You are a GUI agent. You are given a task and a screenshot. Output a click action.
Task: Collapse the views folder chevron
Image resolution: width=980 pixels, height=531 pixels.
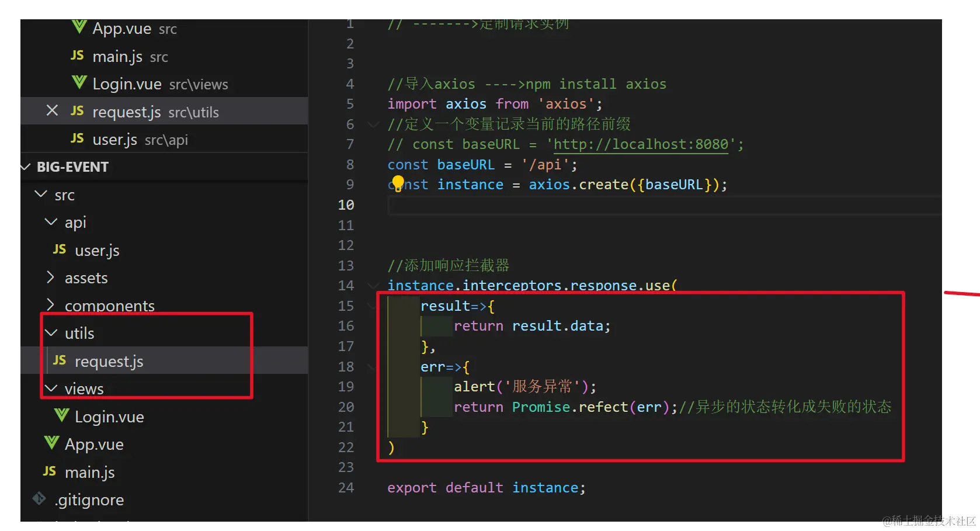tap(51, 388)
